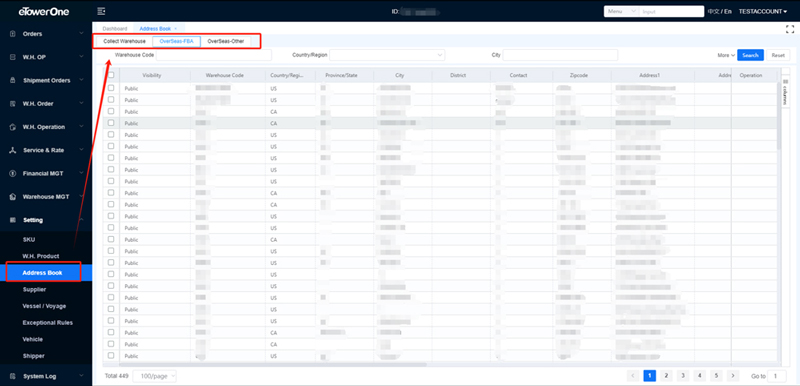The height and width of the screenshot is (386, 800).
Task: Click the Service & Rate icon
Action: click(13, 150)
